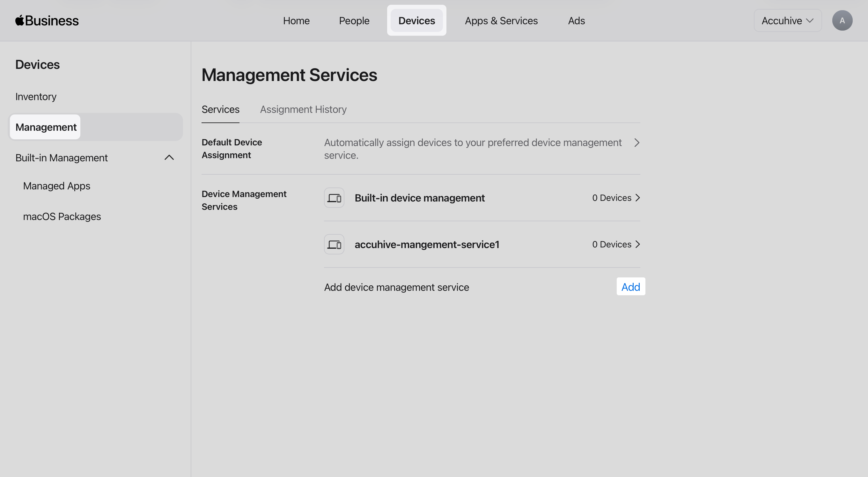Click the 'Default Device Assignment' label

click(x=232, y=149)
